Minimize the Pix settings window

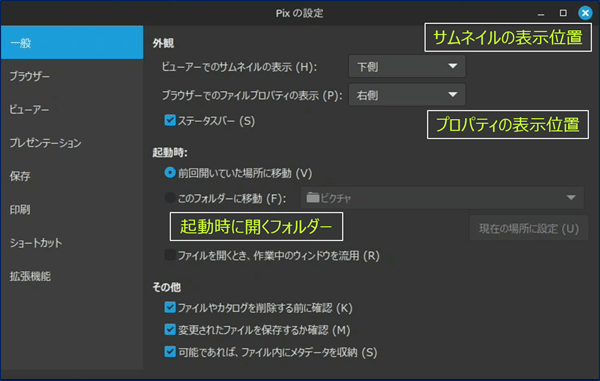(541, 14)
